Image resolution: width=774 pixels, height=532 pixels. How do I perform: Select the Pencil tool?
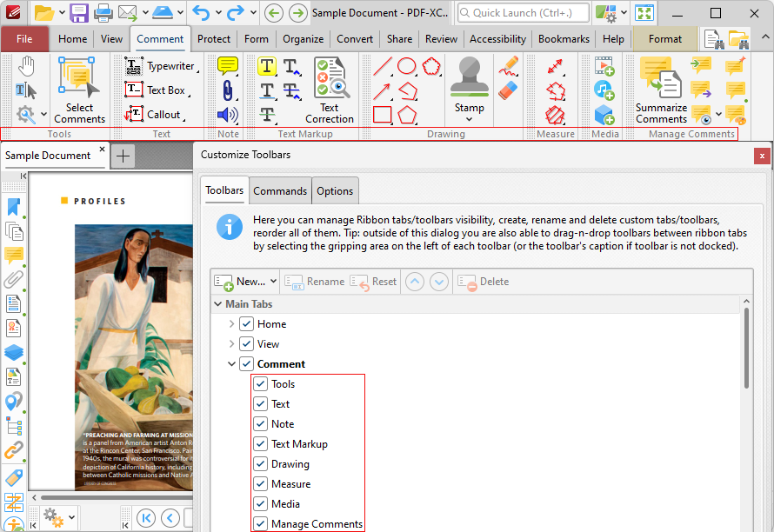pyautogui.click(x=509, y=66)
